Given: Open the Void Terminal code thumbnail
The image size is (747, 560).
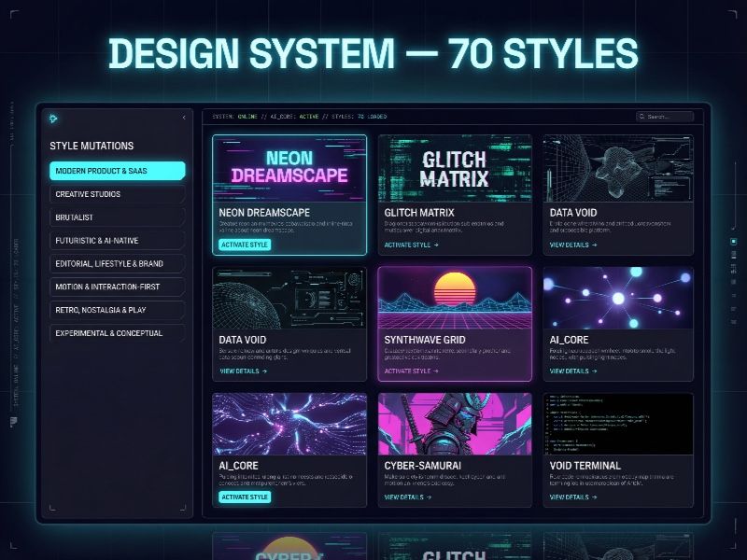Looking at the screenshot, I should [x=618, y=425].
